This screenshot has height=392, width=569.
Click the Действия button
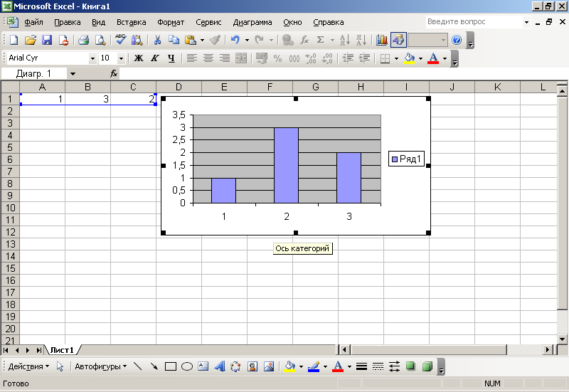[27, 367]
